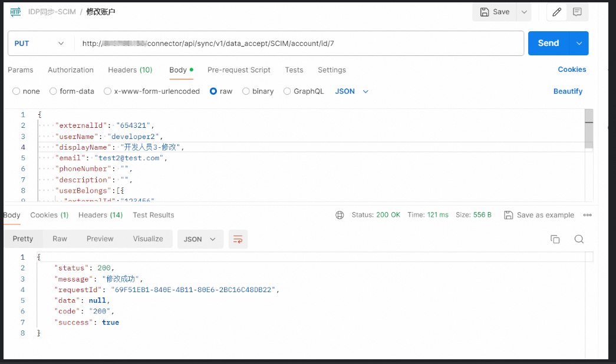Open the response JSON format dropdown

click(200, 239)
